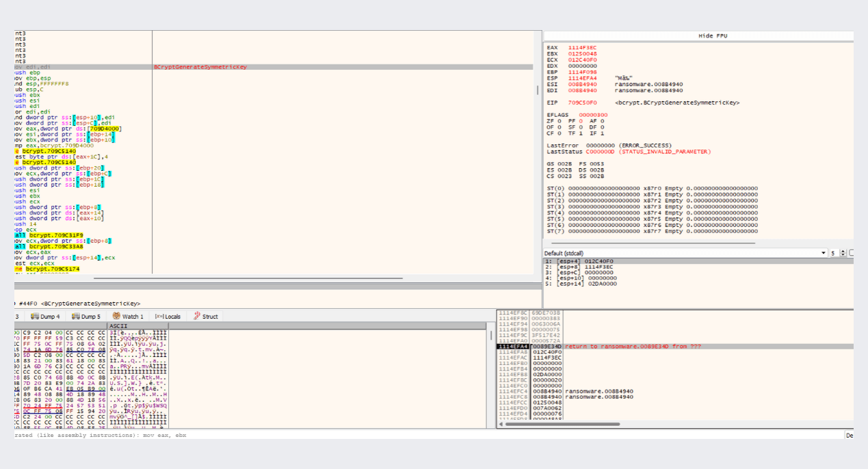Select the ESP register value 1114EFA4
The width and height of the screenshot is (868, 469).
(x=582, y=78)
